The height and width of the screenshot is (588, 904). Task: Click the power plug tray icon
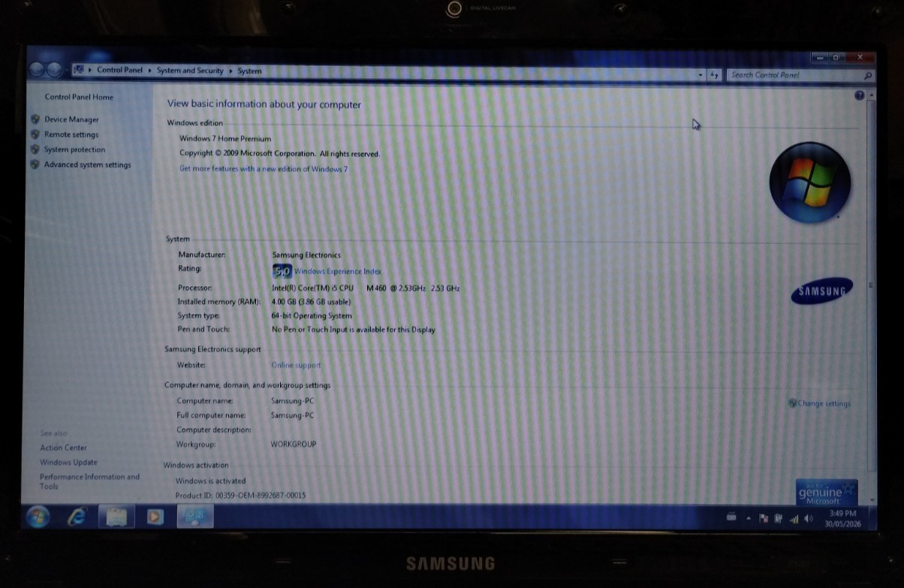779,518
